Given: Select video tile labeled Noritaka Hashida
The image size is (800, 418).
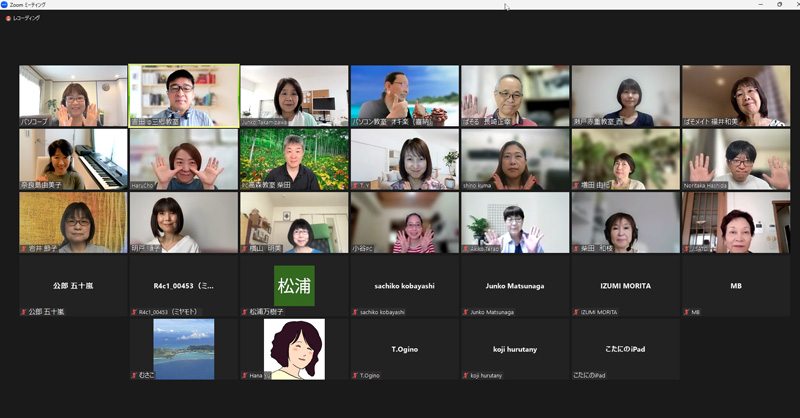Looking at the screenshot, I should (x=735, y=159).
